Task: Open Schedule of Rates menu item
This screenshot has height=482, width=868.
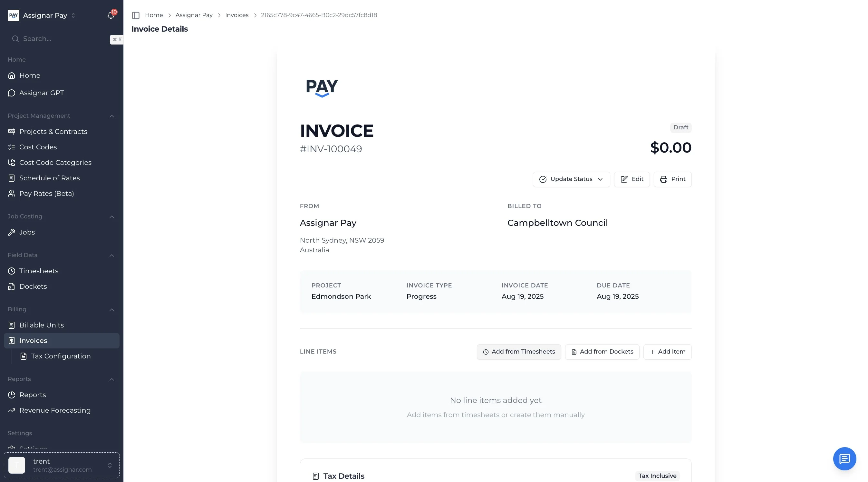Action: pos(49,178)
